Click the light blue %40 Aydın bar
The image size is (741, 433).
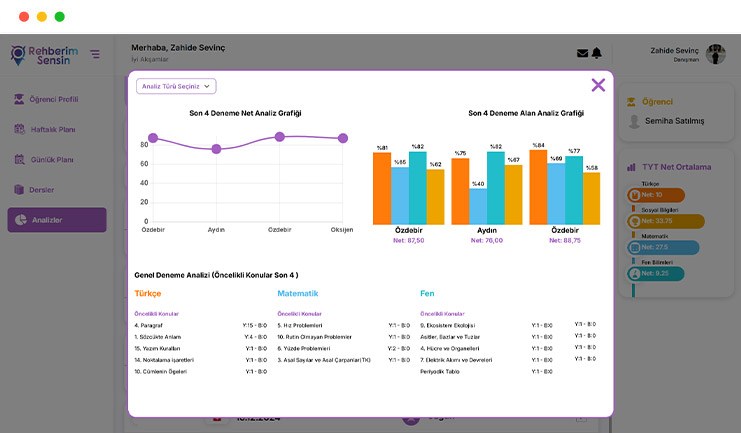(x=478, y=206)
